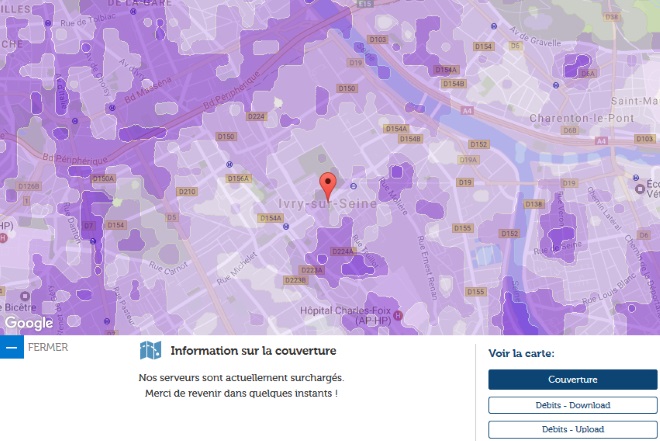Click the place marker icon above Bicêtre
The height and width of the screenshot is (441, 660).
(x=25, y=296)
